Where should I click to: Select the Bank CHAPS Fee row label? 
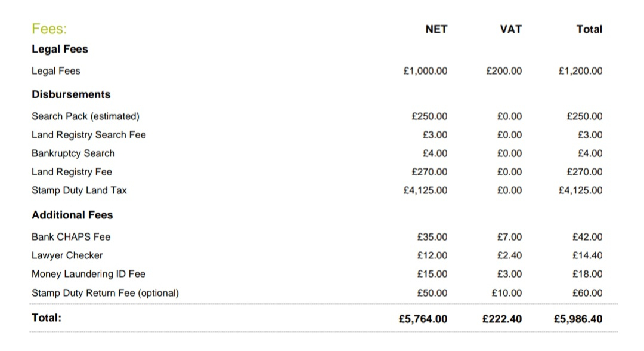(x=71, y=237)
